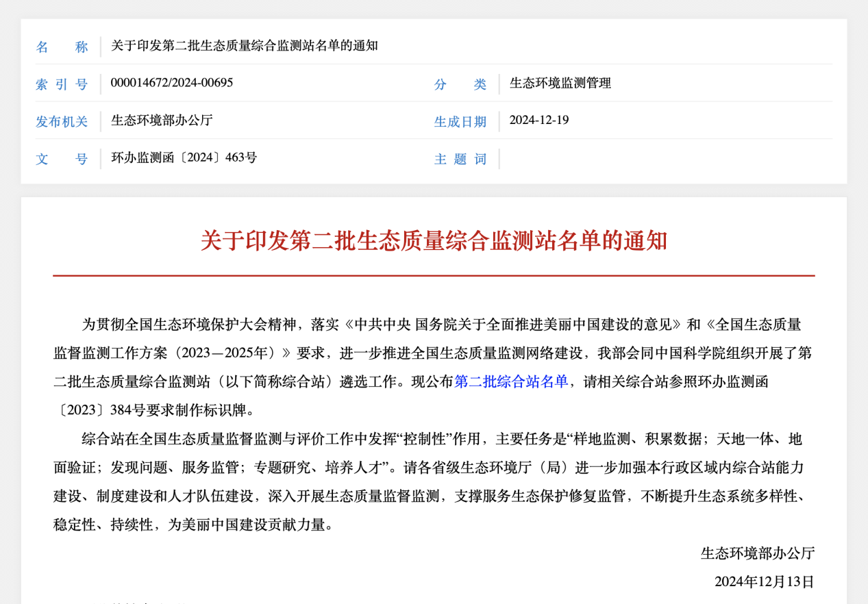Click the 索引号 field label

point(62,84)
